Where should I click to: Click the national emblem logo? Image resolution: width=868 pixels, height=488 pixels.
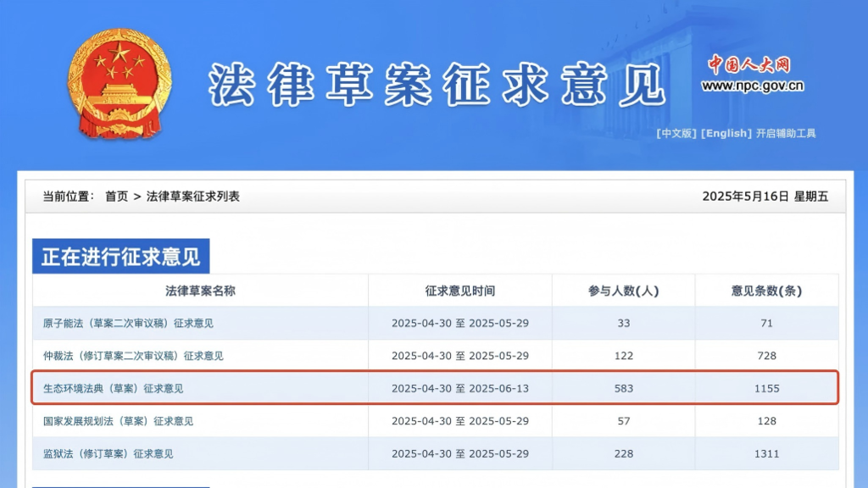point(120,84)
